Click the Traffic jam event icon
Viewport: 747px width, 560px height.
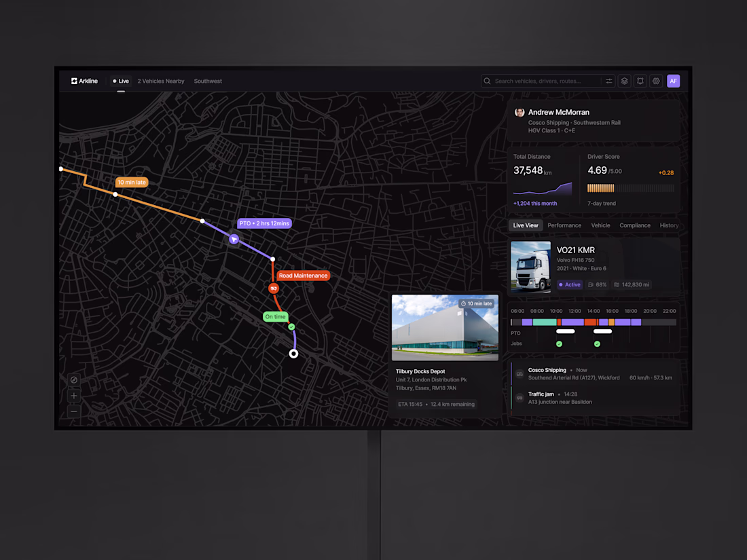520,398
